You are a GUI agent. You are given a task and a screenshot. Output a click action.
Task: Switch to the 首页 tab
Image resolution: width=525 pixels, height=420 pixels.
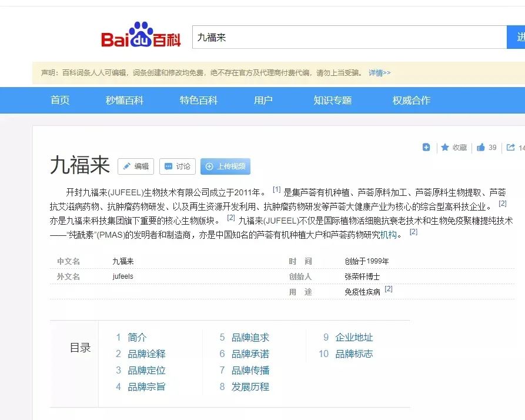(60, 100)
